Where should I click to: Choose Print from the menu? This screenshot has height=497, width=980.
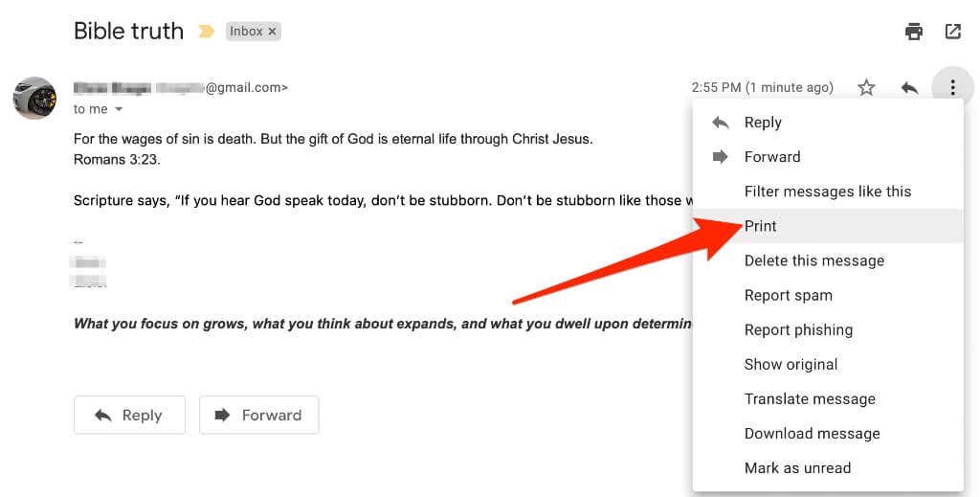point(761,226)
